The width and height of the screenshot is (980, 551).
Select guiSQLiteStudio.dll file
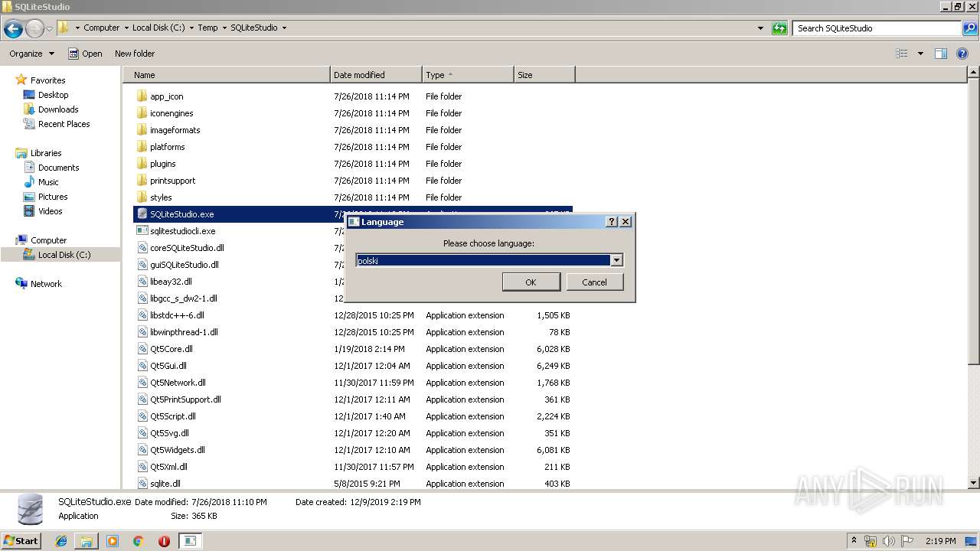click(184, 265)
